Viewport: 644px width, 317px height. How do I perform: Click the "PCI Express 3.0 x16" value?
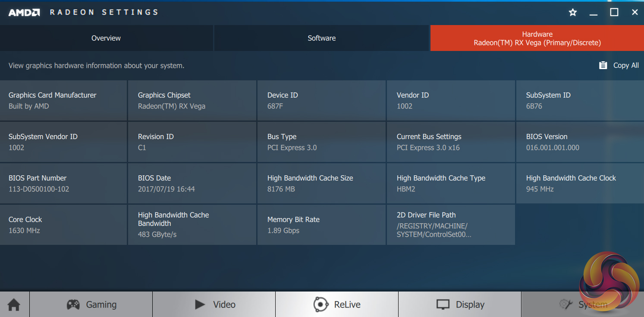point(428,148)
